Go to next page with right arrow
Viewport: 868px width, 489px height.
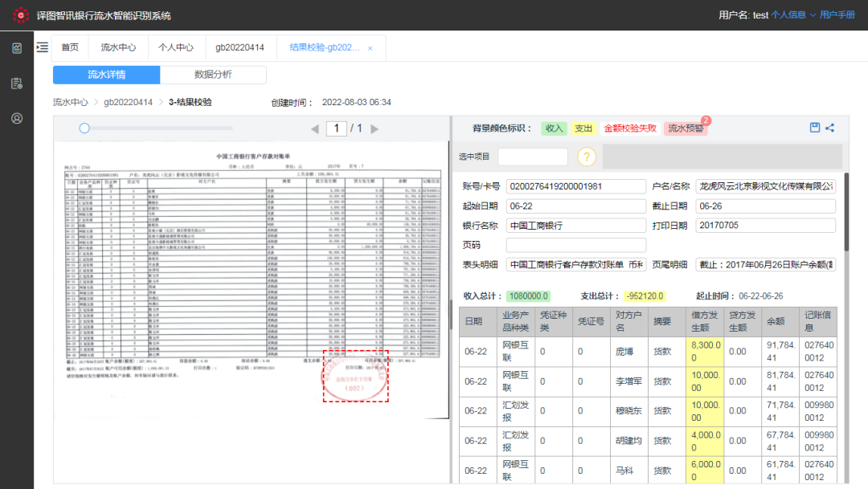pyautogui.click(x=375, y=128)
